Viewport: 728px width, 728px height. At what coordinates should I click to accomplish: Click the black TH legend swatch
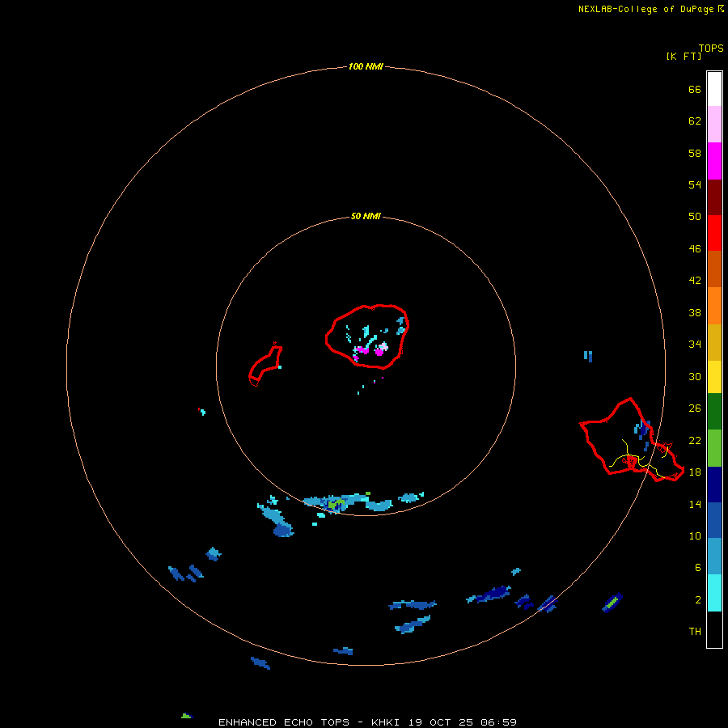click(714, 629)
